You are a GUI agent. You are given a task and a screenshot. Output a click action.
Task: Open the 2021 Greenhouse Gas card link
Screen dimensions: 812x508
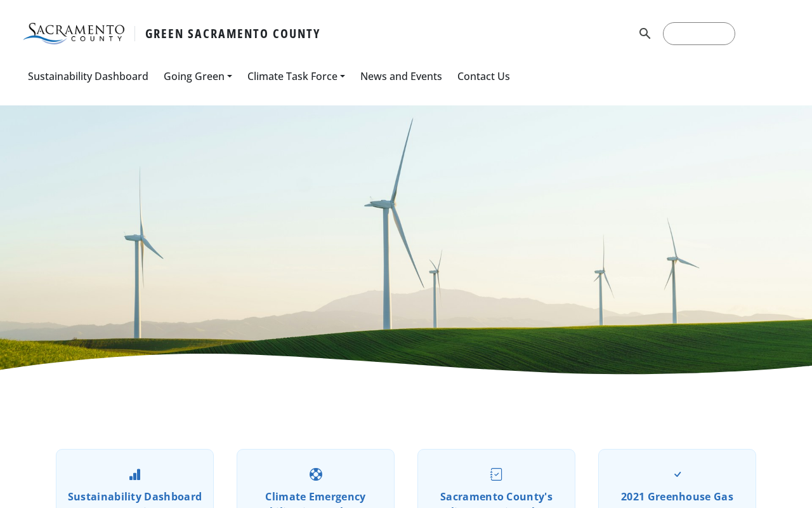pyautogui.click(x=677, y=497)
